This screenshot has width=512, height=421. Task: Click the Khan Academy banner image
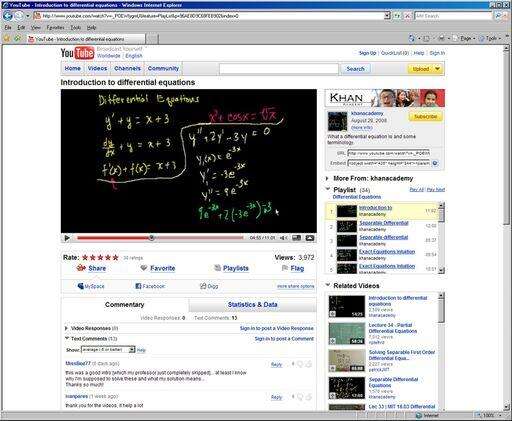[385, 98]
